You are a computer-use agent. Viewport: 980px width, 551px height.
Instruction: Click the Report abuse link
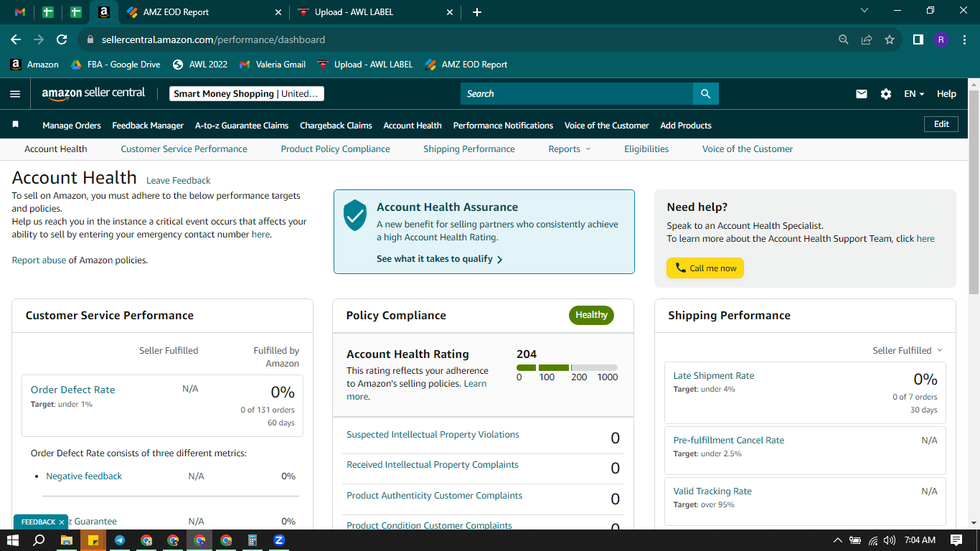39,260
